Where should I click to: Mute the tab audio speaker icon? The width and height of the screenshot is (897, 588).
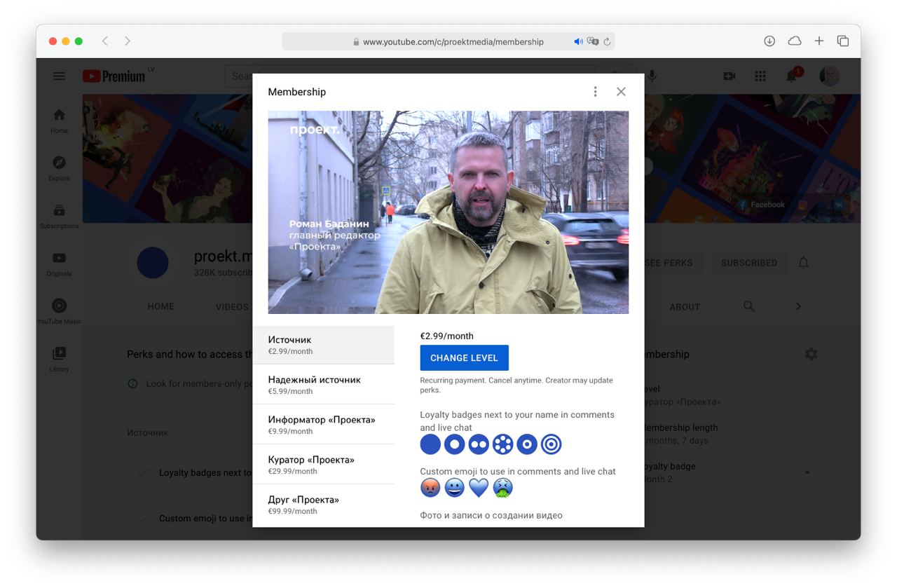click(x=578, y=41)
